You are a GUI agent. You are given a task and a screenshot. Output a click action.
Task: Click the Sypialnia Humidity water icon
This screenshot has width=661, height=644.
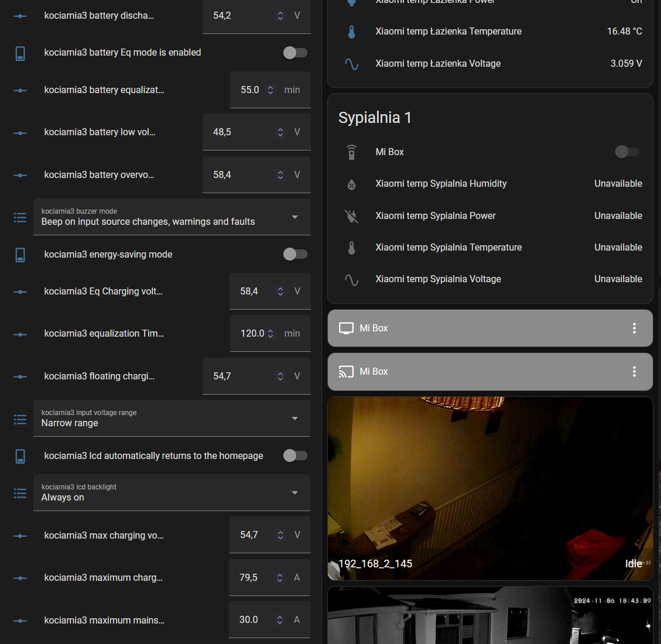[x=351, y=184]
